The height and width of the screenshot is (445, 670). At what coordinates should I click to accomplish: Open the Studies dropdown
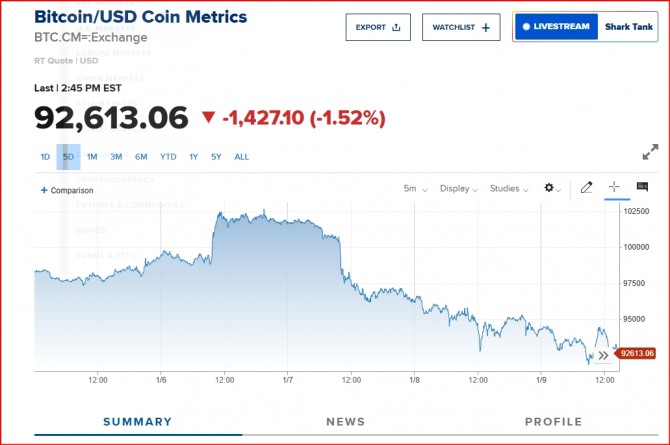click(x=508, y=188)
